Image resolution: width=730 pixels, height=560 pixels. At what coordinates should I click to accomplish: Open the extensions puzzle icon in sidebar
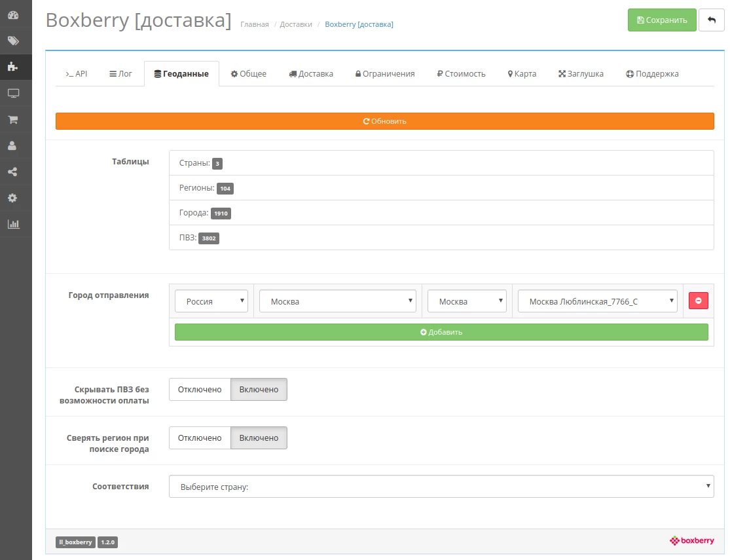tap(13, 67)
